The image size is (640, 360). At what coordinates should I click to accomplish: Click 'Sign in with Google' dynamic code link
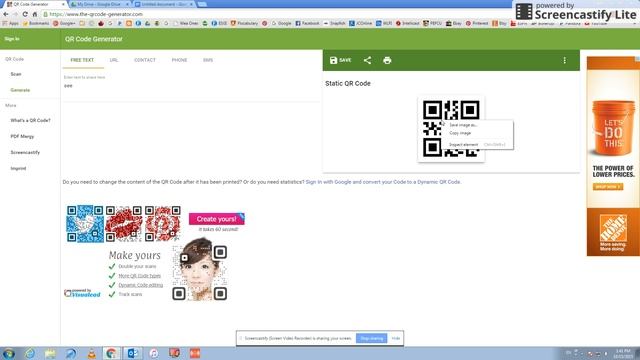tap(383, 182)
